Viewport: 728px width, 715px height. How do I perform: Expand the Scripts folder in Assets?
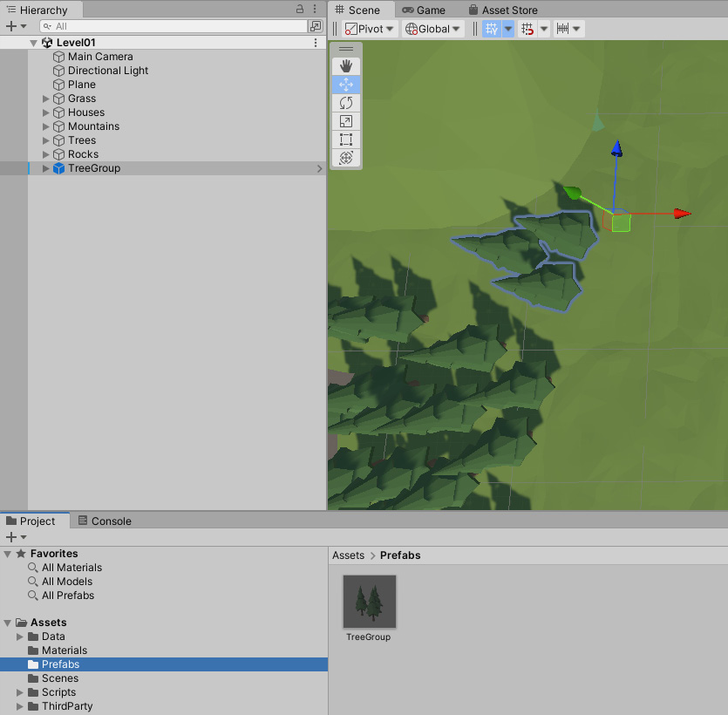20,692
